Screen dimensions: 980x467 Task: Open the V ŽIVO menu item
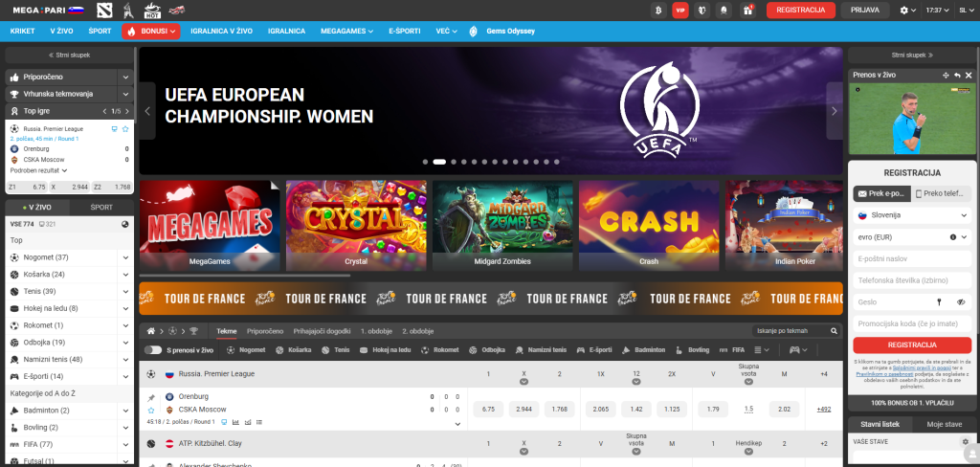tap(62, 31)
